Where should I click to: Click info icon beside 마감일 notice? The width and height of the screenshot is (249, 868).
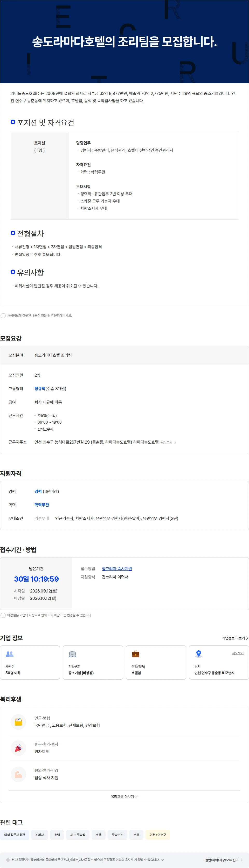coord(3,615)
